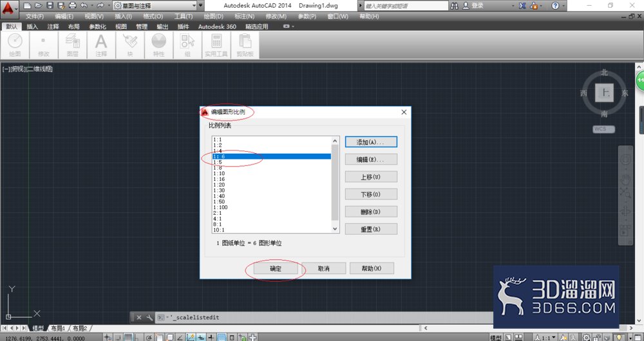The height and width of the screenshot is (341, 644).
Task: Select the 2:1 scale in the list
Action: 272,213
